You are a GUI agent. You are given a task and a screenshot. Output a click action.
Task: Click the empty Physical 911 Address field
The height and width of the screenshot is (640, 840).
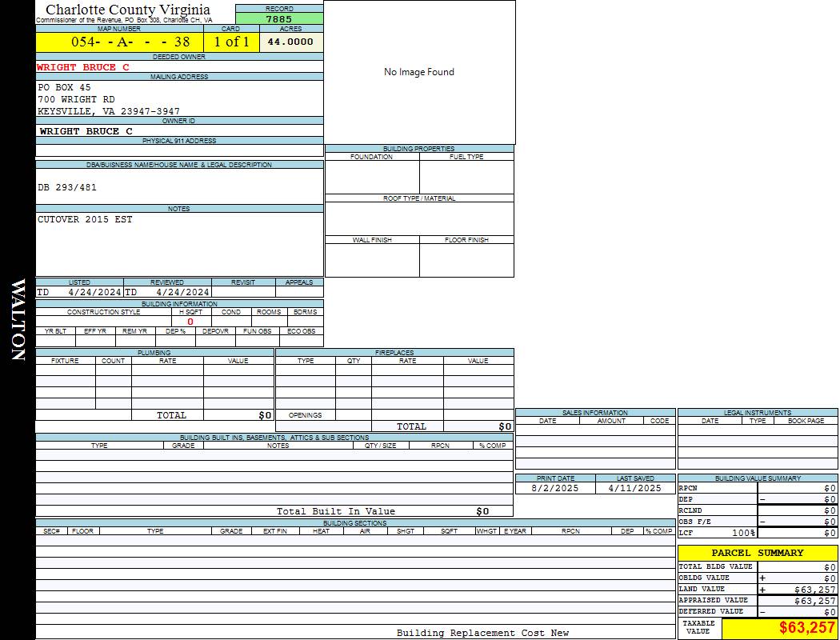179,150
